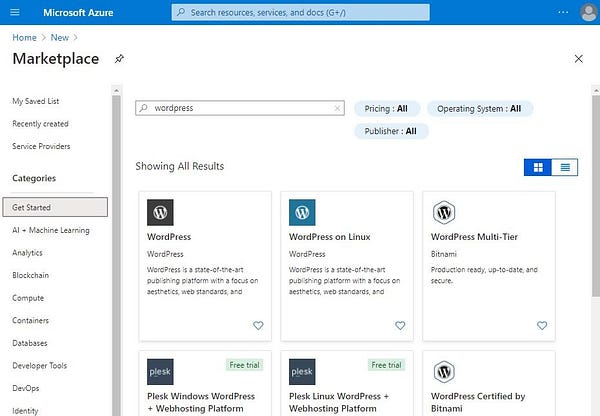This screenshot has width=600, height=416.
Task: Pin the Marketplace blade
Action: tap(119, 59)
